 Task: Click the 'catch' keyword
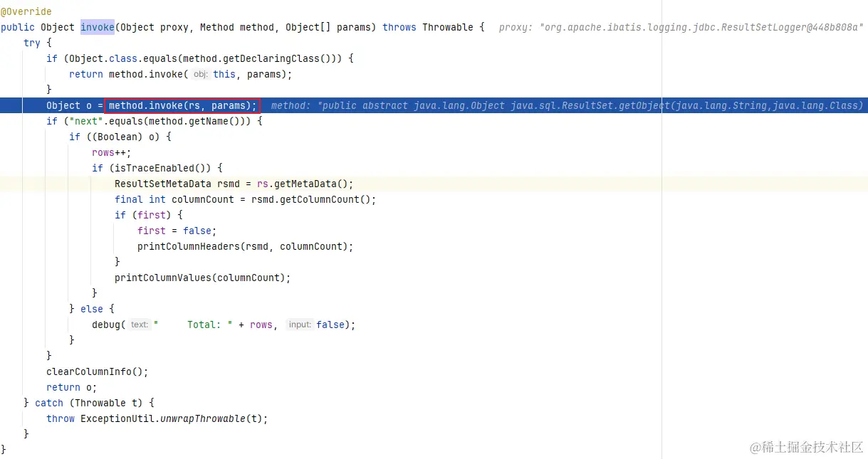point(49,403)
